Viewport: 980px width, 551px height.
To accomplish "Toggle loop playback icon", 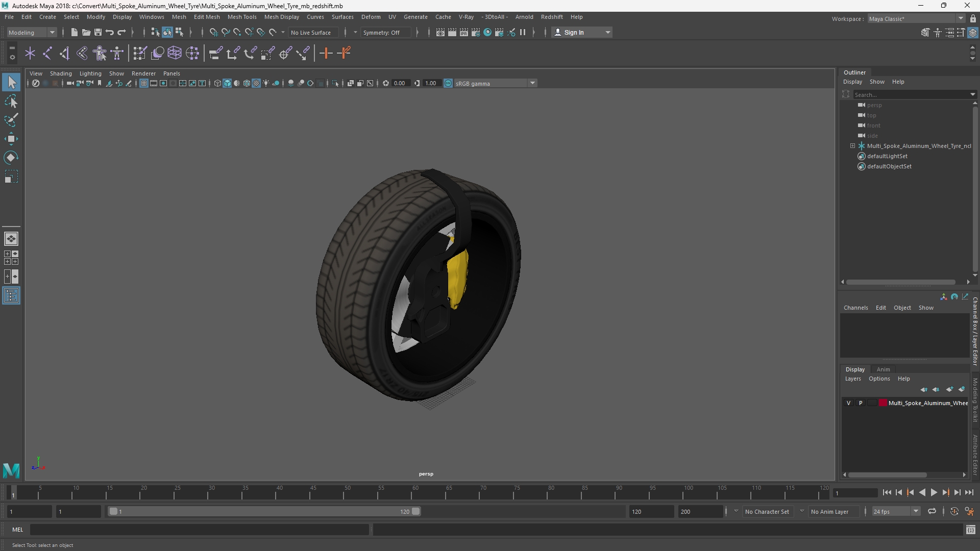I will click(x=932, y=511).
